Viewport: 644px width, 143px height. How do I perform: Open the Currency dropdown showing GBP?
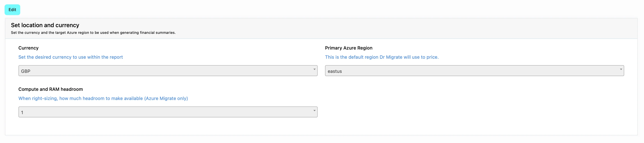tap(168, 71)
